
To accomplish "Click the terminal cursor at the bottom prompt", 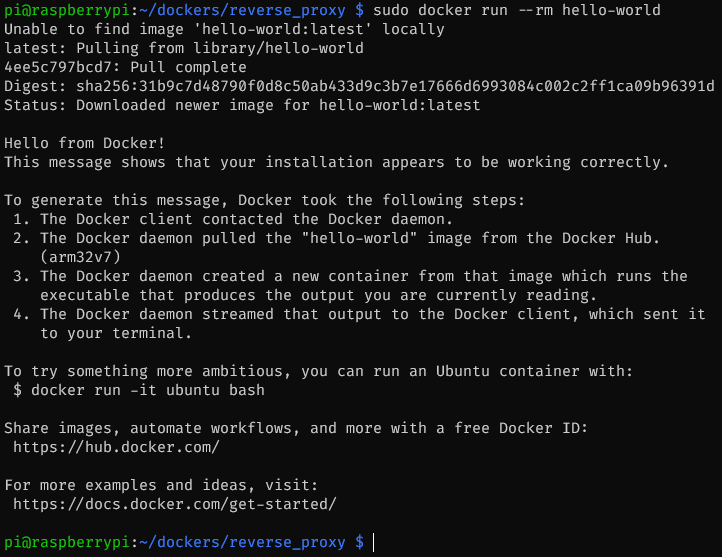I will [x=373, y=542].
